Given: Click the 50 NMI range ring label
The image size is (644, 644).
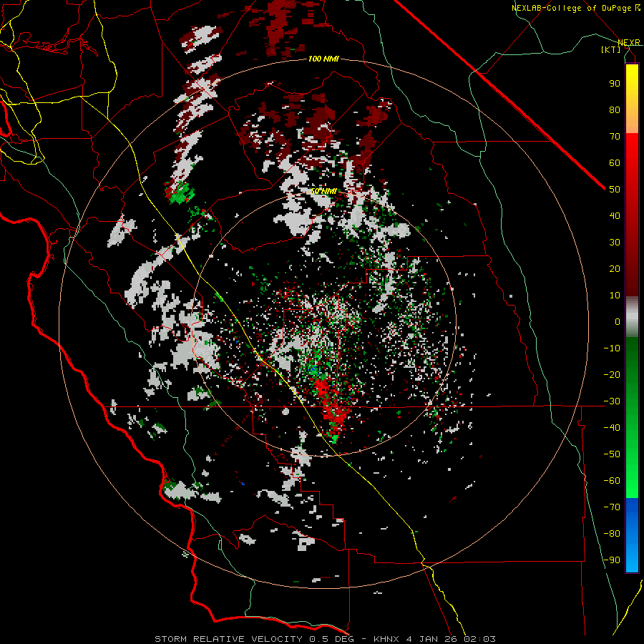Looking at the screenshot, I should (x=323, y=191).
